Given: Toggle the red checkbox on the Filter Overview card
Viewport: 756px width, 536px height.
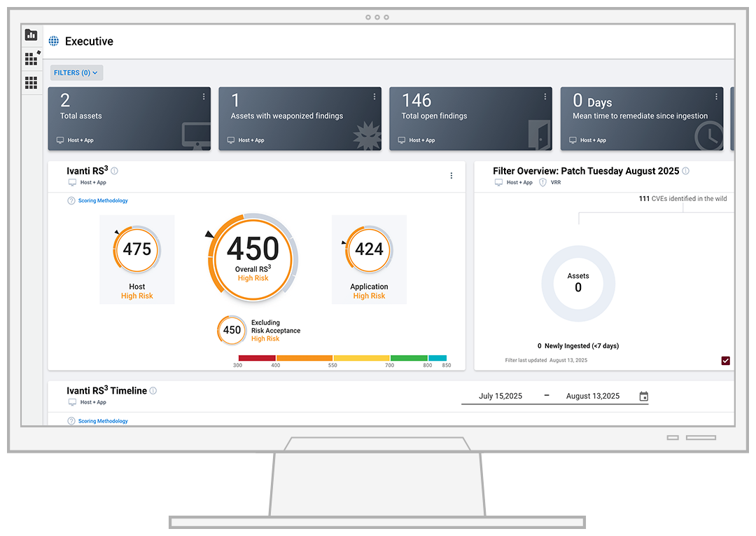Looking at the screenshot, I should [x=726, y=360].
